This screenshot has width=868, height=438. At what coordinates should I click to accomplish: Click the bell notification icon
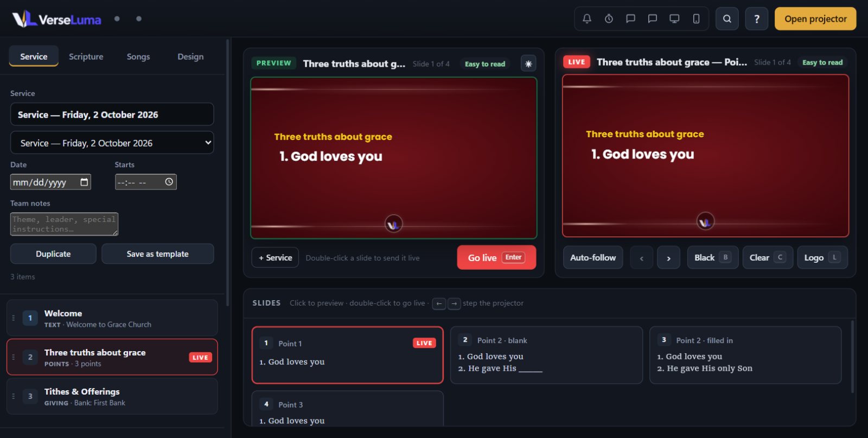point(587,19)
